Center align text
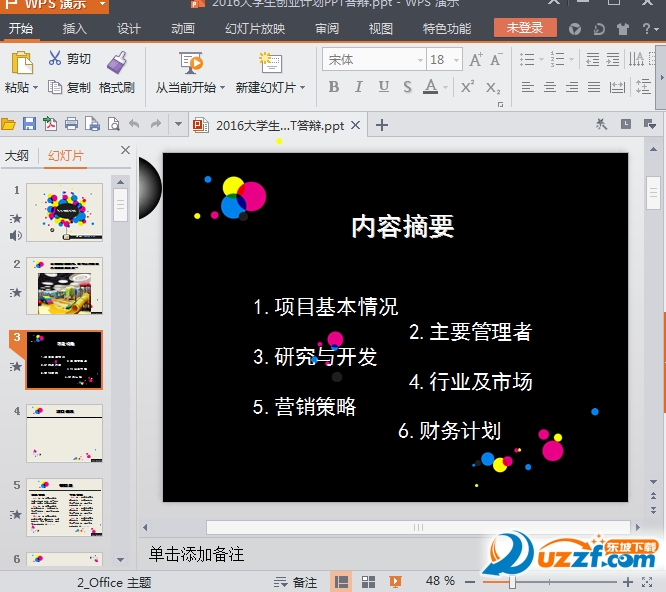The width and height of the screenshot is (666, 592). [x=550, y=87]
